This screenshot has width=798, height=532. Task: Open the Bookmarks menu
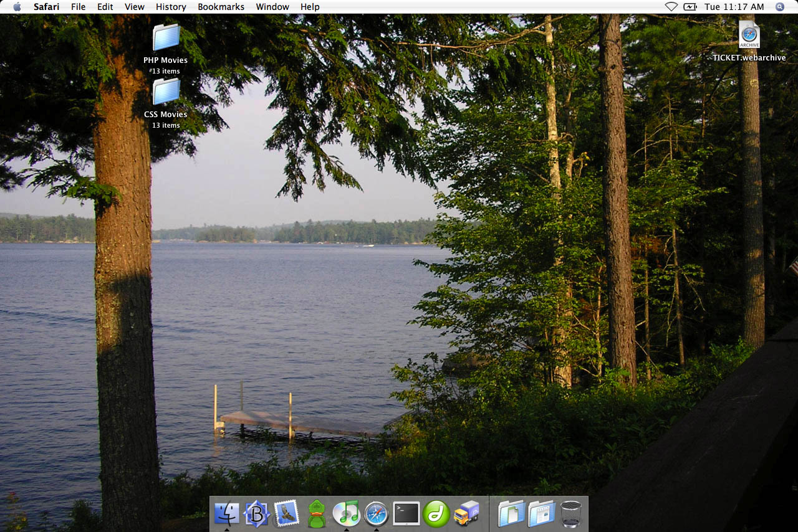click(221, 7)
